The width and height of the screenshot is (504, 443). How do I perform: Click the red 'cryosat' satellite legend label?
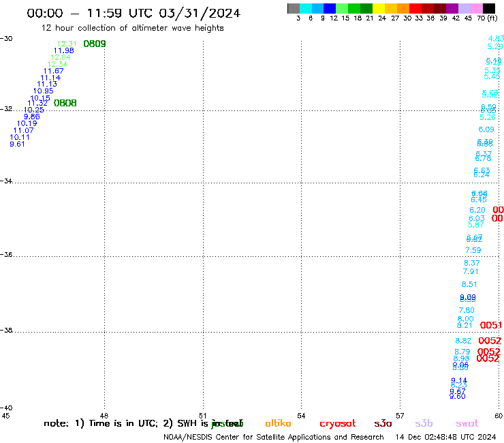click(338, 424)
